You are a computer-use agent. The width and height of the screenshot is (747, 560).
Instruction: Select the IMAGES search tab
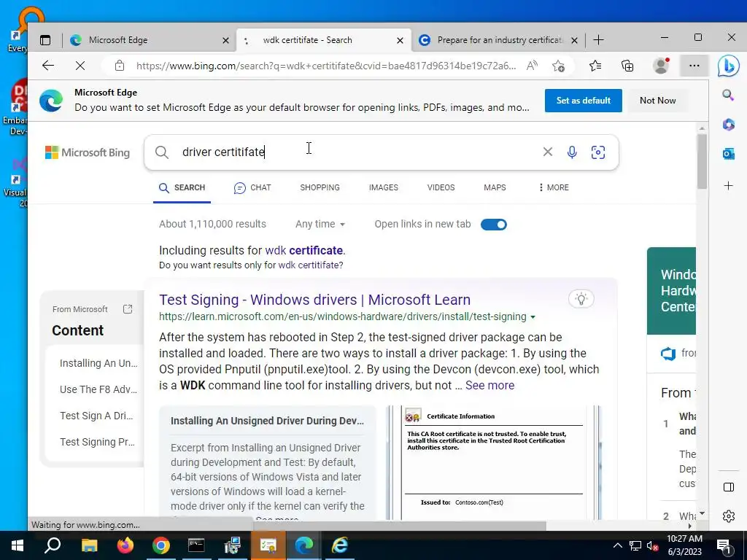coord(384,187)
